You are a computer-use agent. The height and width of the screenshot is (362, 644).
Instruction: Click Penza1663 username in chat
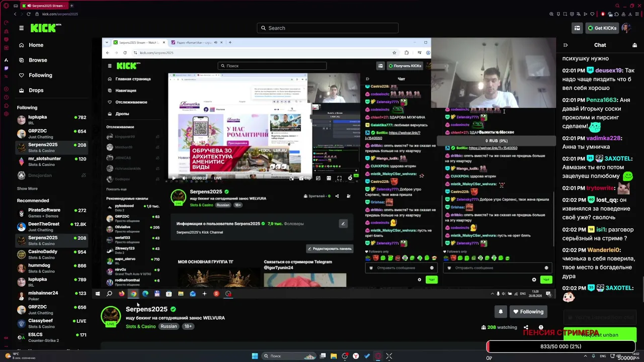click(601, 100)
